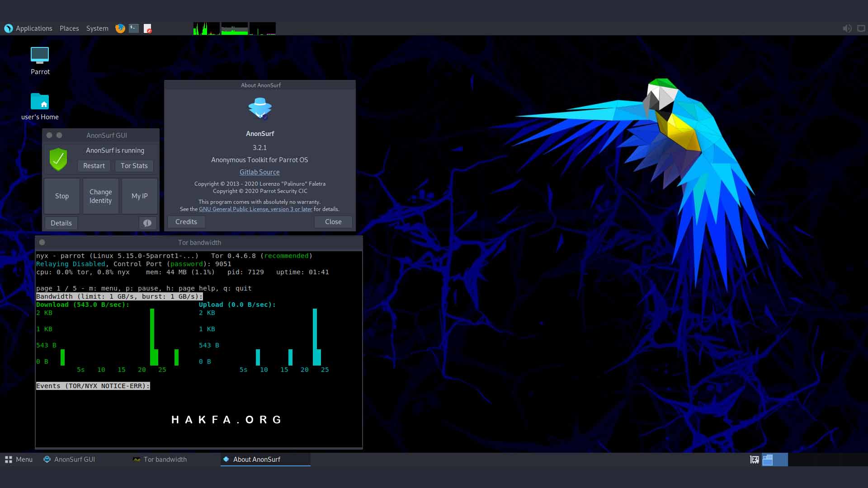Open the Gitlab Source link

pos(259,172)
